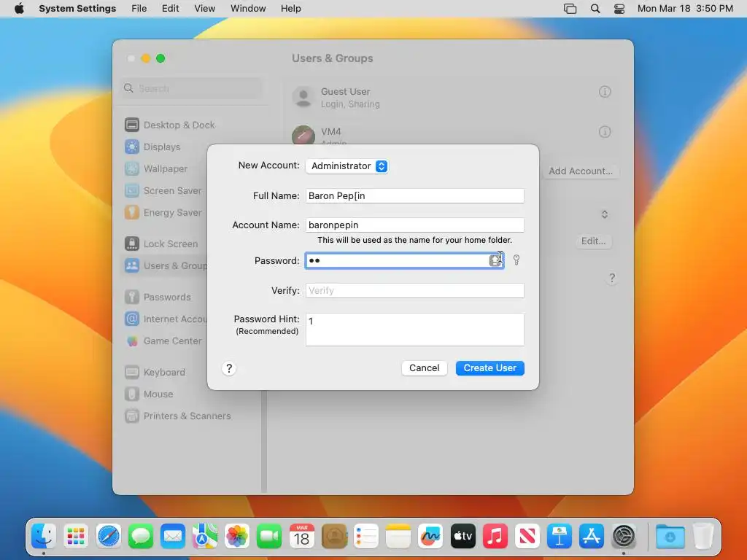The image size is (747, 560).
Task: Open the Edit menu
Action: [170, 9]
